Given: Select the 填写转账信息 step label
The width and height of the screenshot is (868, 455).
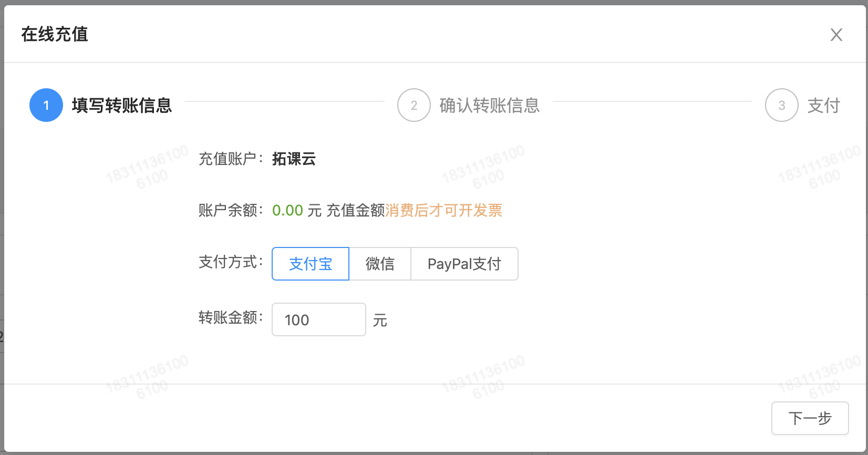Looking at the screenshot, I should tap(122, 106).
